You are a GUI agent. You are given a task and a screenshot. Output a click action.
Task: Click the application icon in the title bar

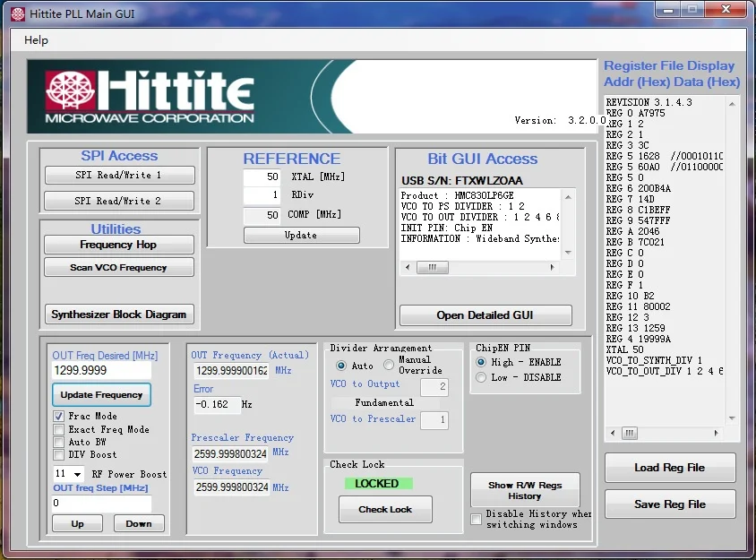pyautogui.click(x=17, y=13)
